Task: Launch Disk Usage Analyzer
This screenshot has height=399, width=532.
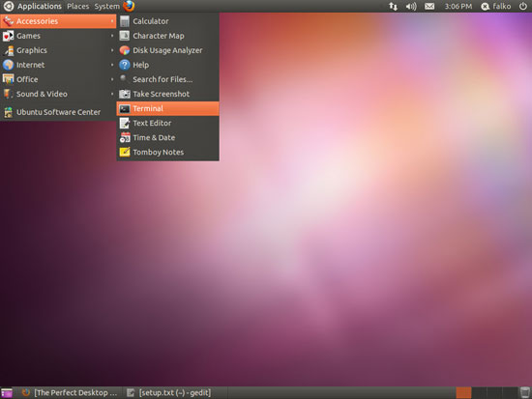Action: pos(168,50)
